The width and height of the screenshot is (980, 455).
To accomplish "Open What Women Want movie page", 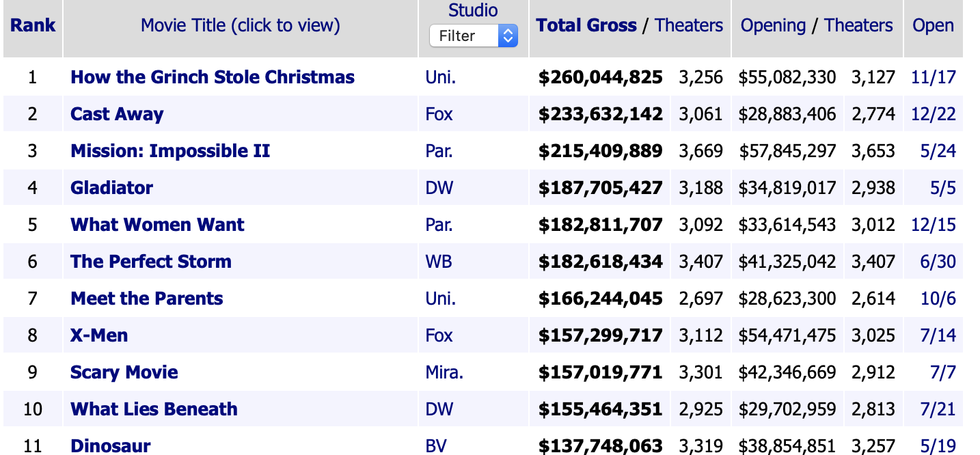I will click(x=157, y=225).
